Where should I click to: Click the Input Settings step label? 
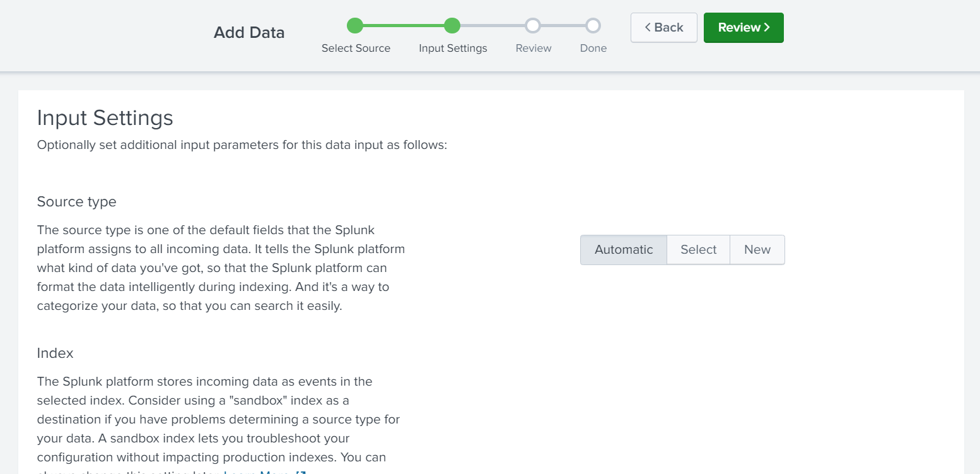(453, 48)
